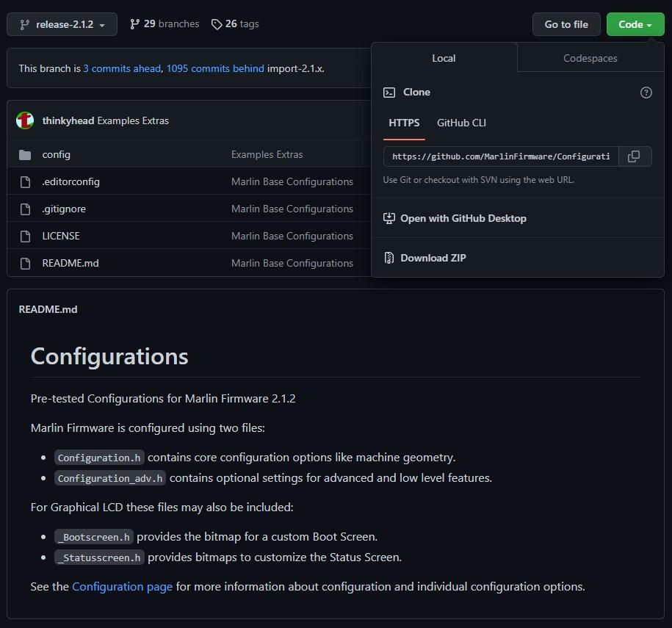This screenshot has height=628, width=672.
Task: Click the _Bootscreen.h code label
Action: pos(94,537)
